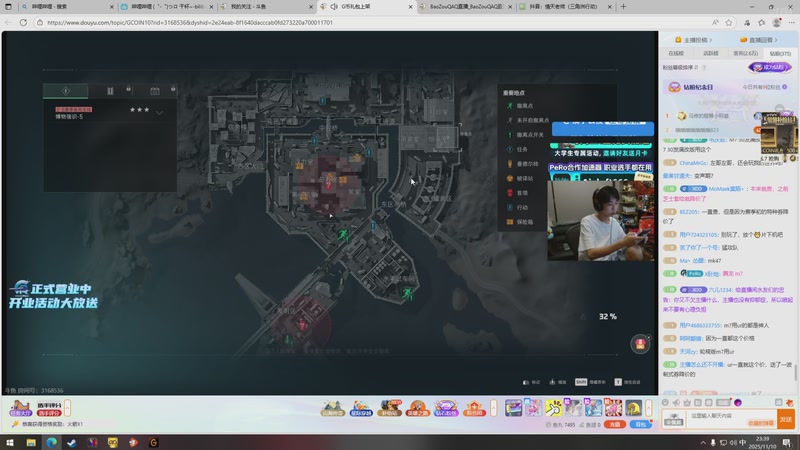800x450 pixels.
Task: Expand the 博物值识-5 mission chevron
Action: (x=160, y=113)
